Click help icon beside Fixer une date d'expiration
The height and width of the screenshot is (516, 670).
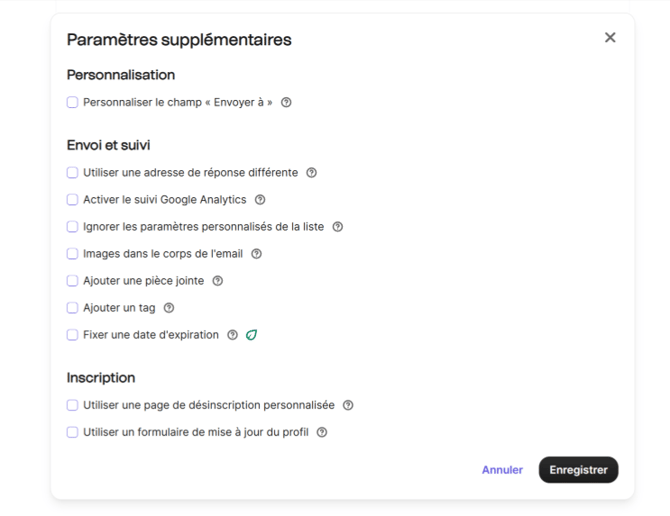tap(233, 335)
